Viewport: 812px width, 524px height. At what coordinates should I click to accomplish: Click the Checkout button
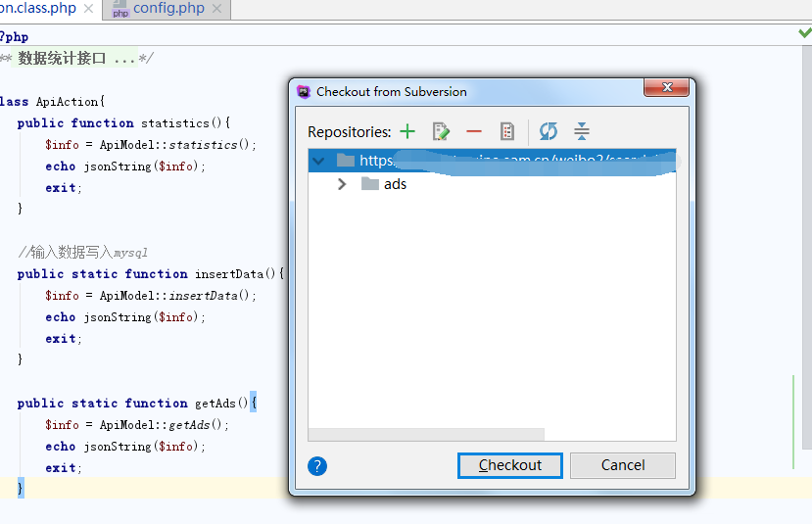pyautogui.click(x=510, y=465)
